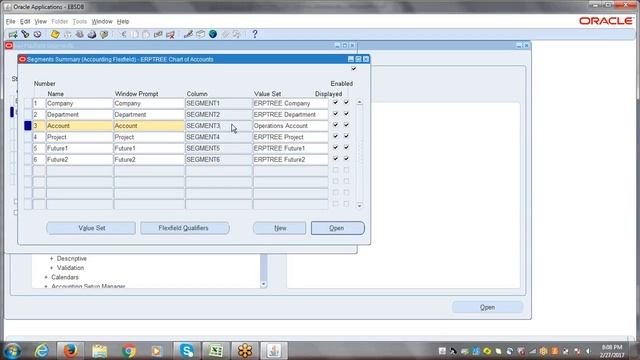
Task: Toggle Enabled checkbox for Account segment
Action: point(346,125)
